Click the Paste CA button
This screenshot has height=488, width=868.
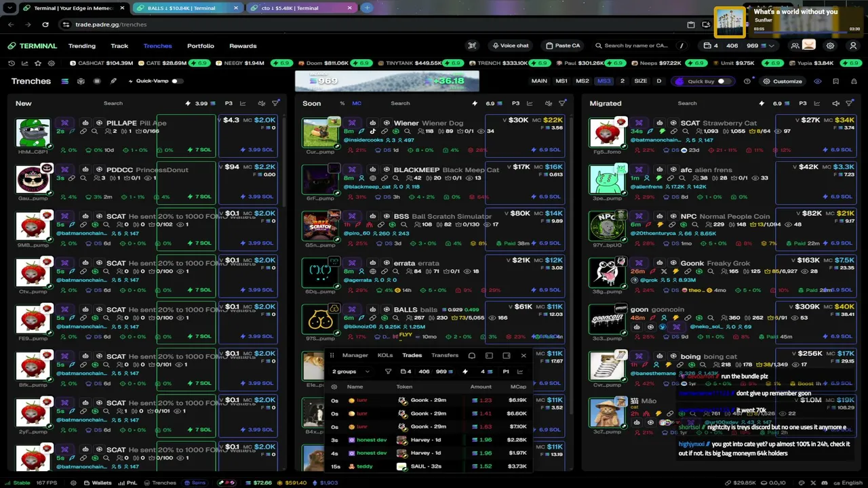coord(564,45)
